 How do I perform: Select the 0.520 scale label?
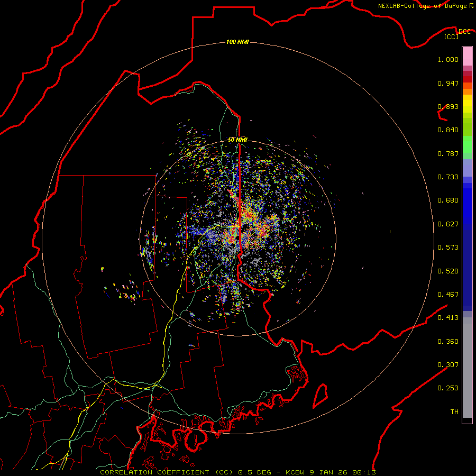coord(448,271)
